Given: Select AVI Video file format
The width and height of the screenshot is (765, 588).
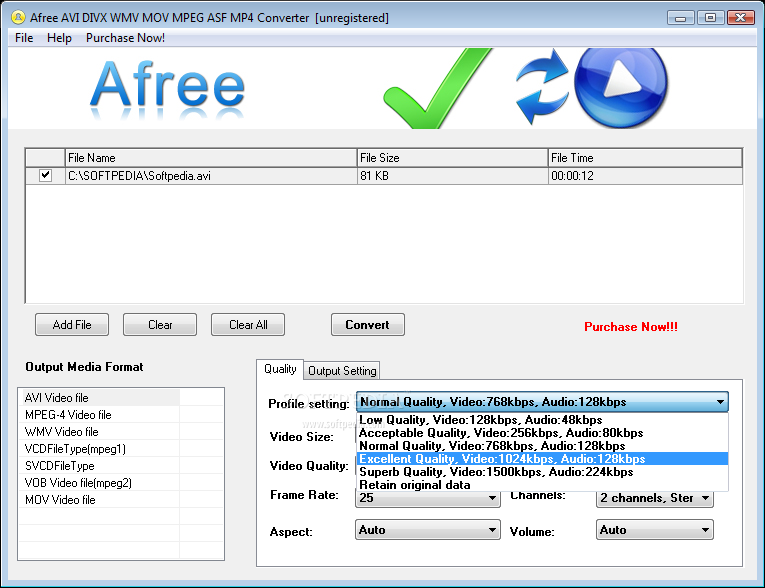Looking at the screenshot, I should [x=100, y=398].
